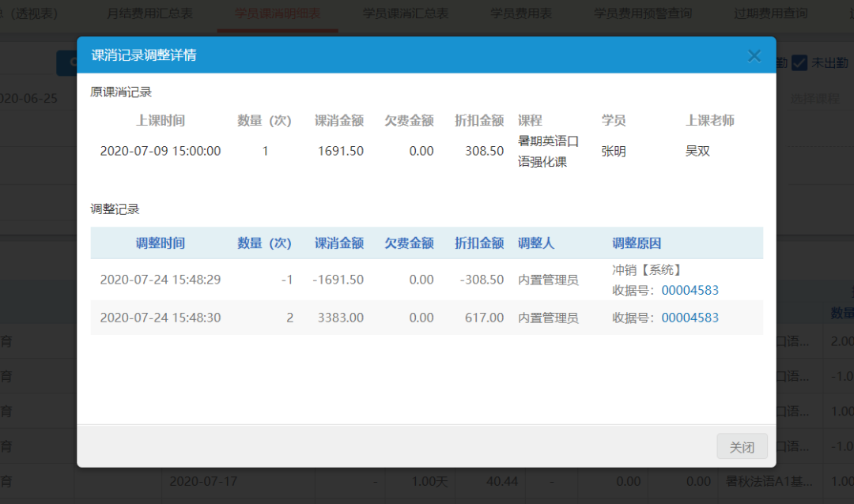Image resolution: width=854 pixels, height=504 pixels.
Task: Open the 学员费用表 tab
Action: click(521, 13)
